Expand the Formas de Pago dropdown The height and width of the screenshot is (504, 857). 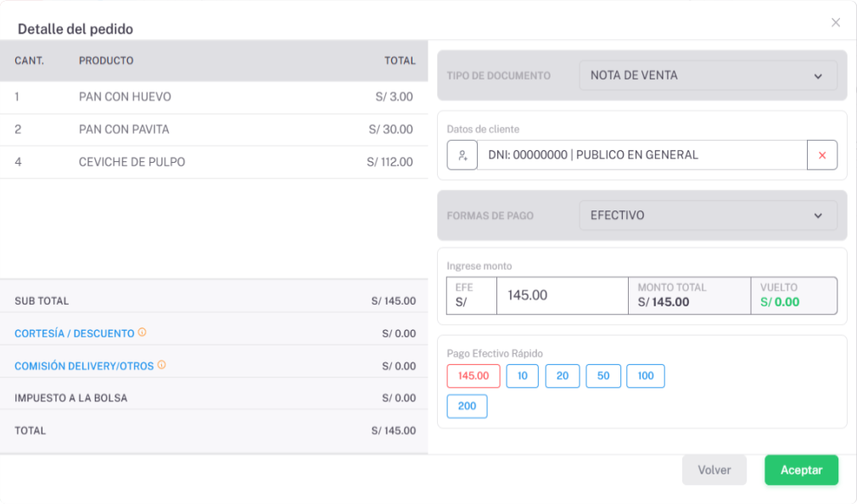(708, 216)
